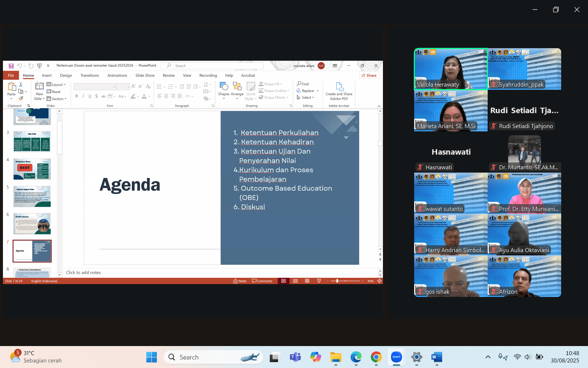Toggle Underline formatting
This screenshot has width=588, height=368.
tap(90, 96)
